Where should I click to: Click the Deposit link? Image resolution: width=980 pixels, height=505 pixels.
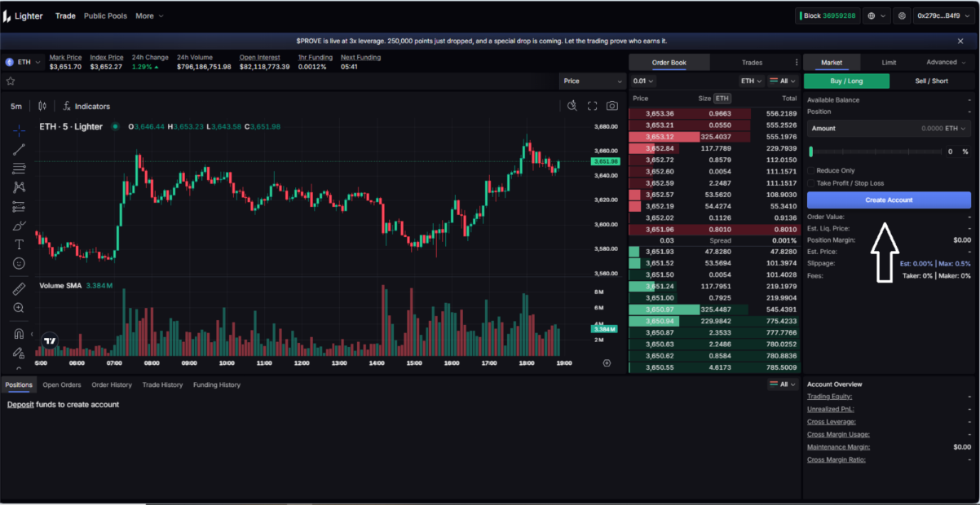(x=20, y=405)
